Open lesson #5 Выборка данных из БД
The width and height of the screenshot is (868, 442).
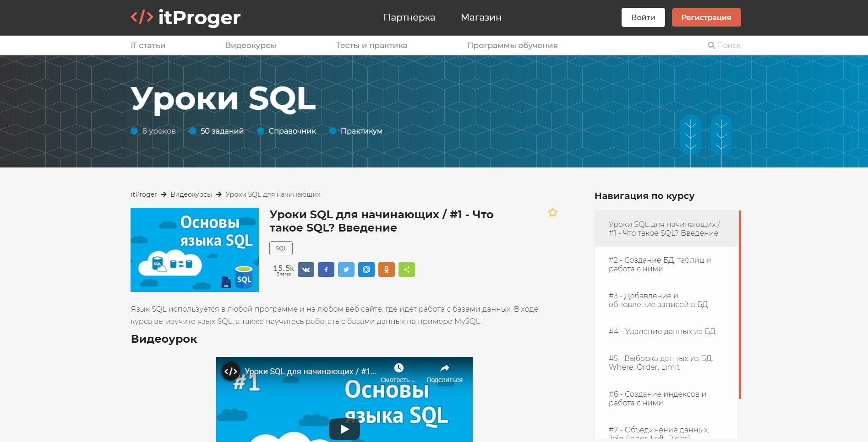pos(666,363)
